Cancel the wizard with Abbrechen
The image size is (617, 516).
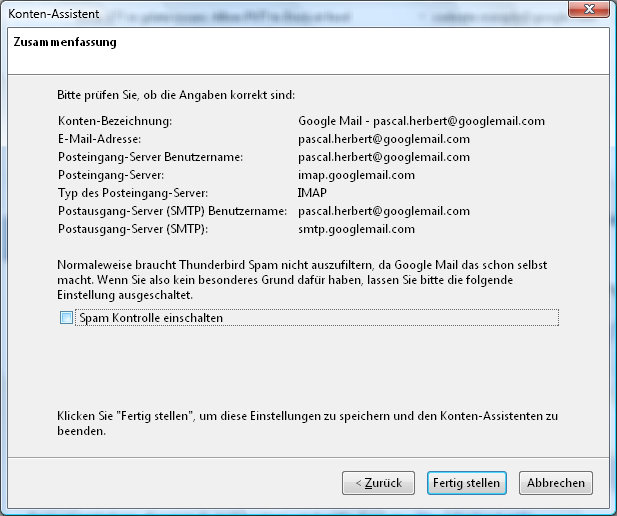(x=556, y=483)
